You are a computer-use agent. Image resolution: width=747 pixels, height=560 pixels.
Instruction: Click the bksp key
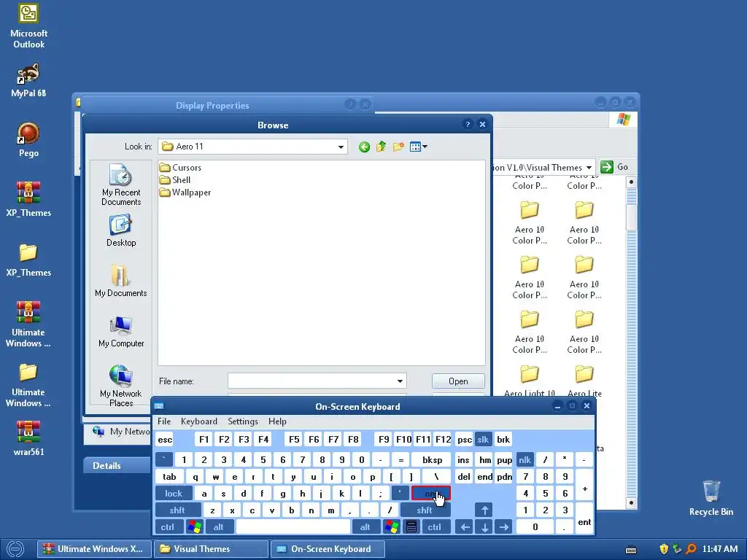[x=433, y=460]
